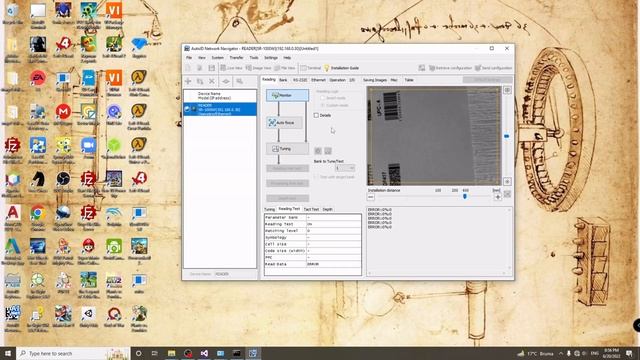Click the icon at bottom right of camera image
The width and height of the screenshot is (640, 360).
tap(507, 182)
